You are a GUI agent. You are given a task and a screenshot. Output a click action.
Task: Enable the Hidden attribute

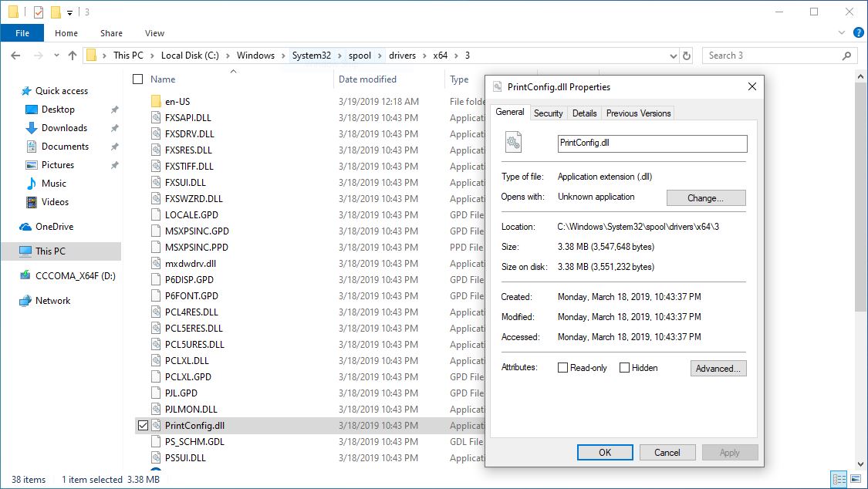(624, 368)
